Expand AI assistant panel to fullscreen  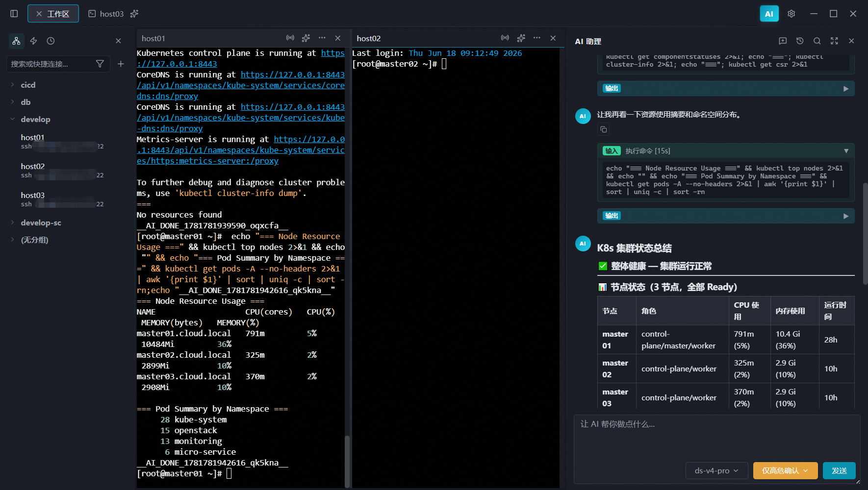click(x=834, y=41)
